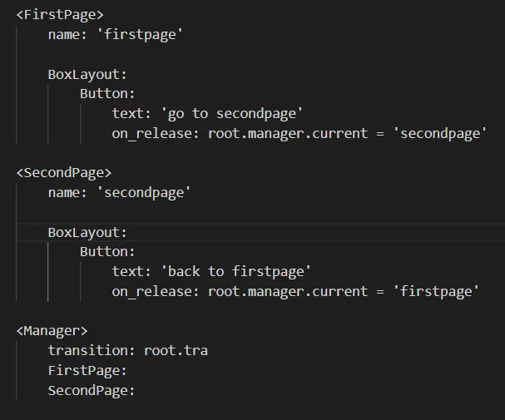Click the <SecondPage> rule header
Viewport: 505px width, 420px height.
click(x=63, y=172)
